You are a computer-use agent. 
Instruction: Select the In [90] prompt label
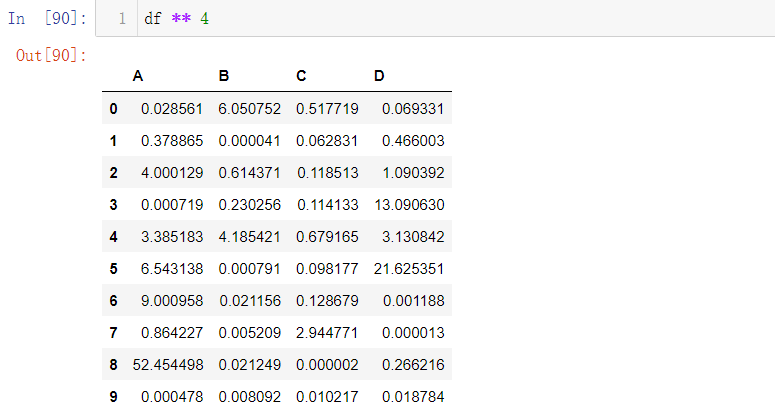pyautogui.click(x=47, y=19)
